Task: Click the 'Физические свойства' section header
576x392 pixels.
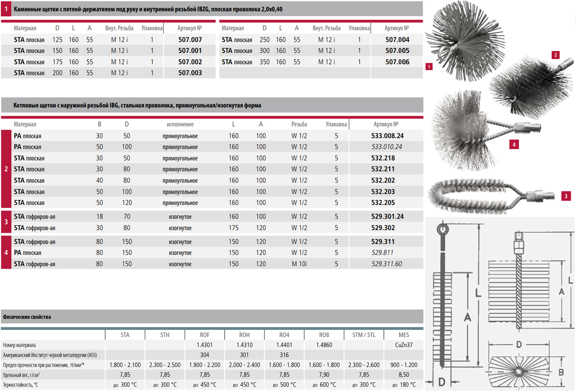Action: tap(27, 317)
